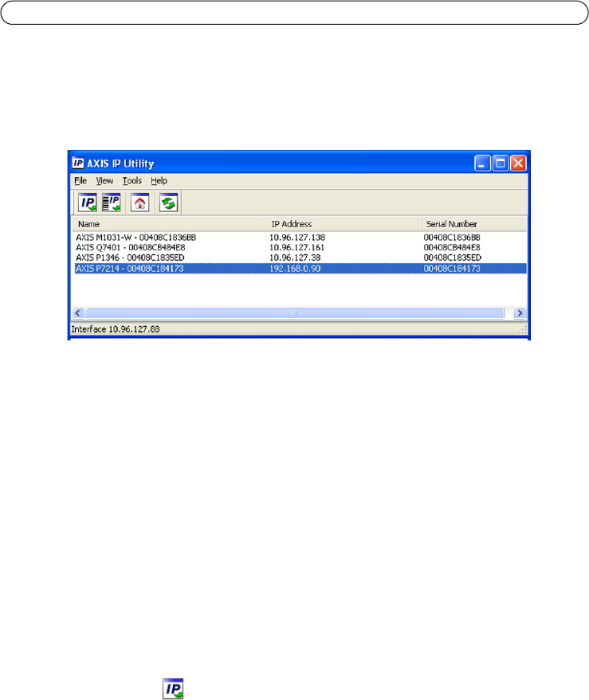Click the horizontal scrollbar right arrow
589x700 pixels.
(x=520, y=313)
